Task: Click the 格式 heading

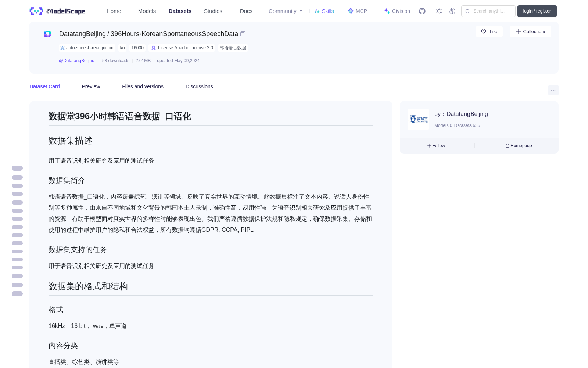Action: coord(56,309)
